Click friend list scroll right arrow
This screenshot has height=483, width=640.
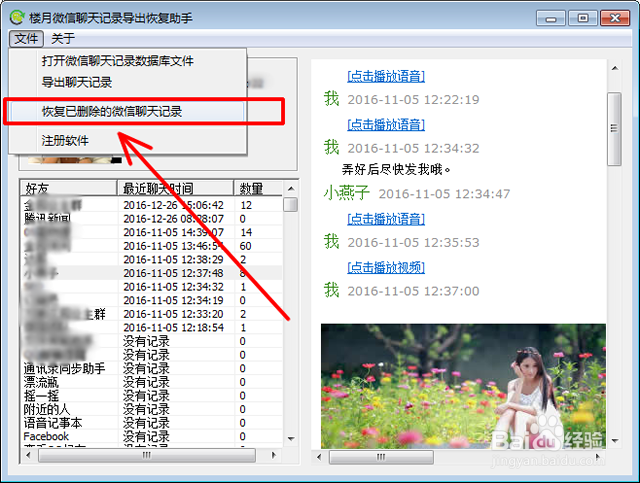273,455
